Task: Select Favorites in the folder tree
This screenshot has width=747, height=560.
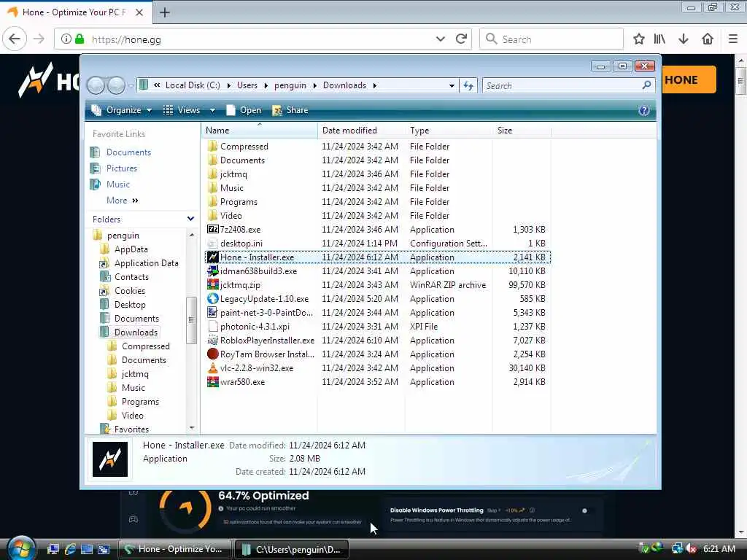Action: tap(131, 429)
